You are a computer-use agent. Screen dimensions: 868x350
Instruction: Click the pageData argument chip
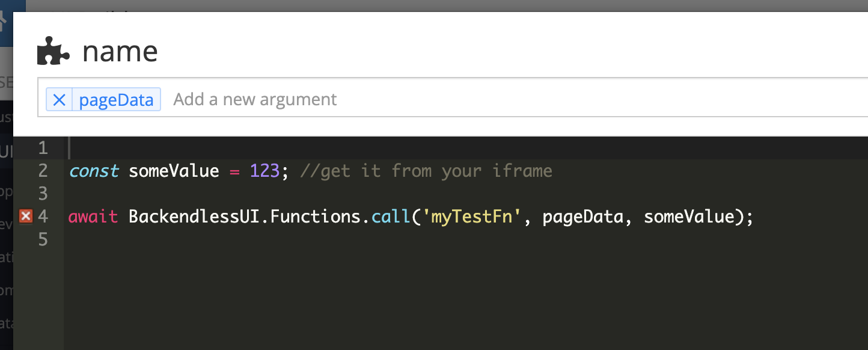click(117, 100)
